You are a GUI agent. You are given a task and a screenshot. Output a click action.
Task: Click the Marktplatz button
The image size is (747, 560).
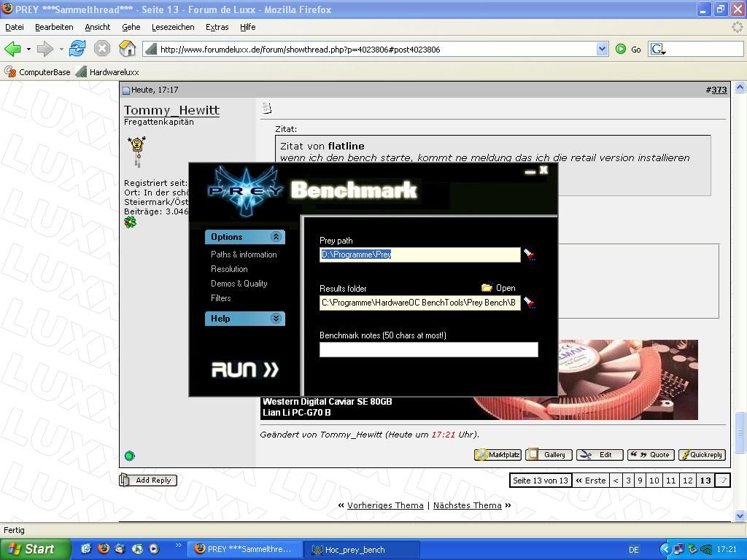[498, 455]
